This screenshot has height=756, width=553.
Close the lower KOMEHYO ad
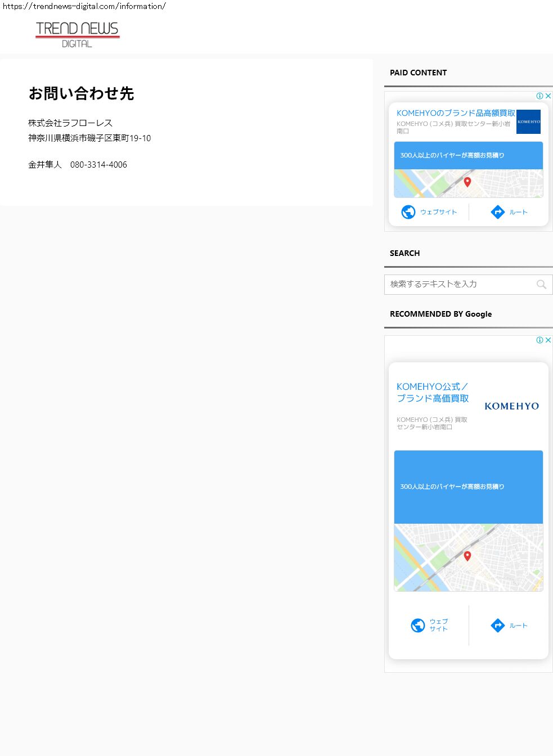click(548, 340)
